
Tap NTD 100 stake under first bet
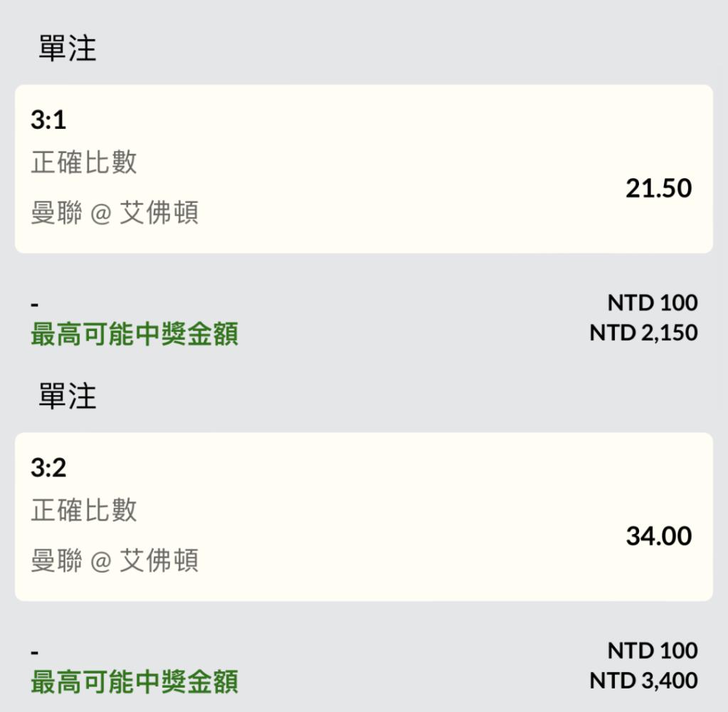tap(653, 303)
